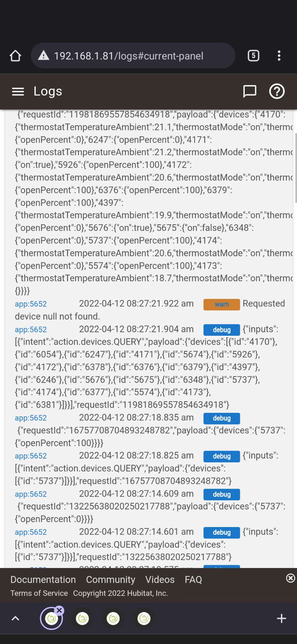Close the active tab via its X badge
The width and height of the screenshot is (297, 644).
click(59, 610)
